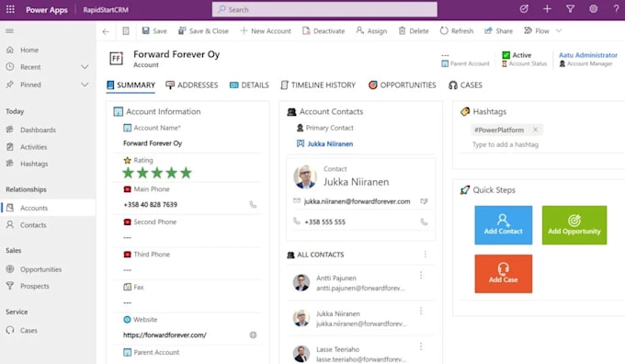Go back with the back arrow

tap(106, 31)
